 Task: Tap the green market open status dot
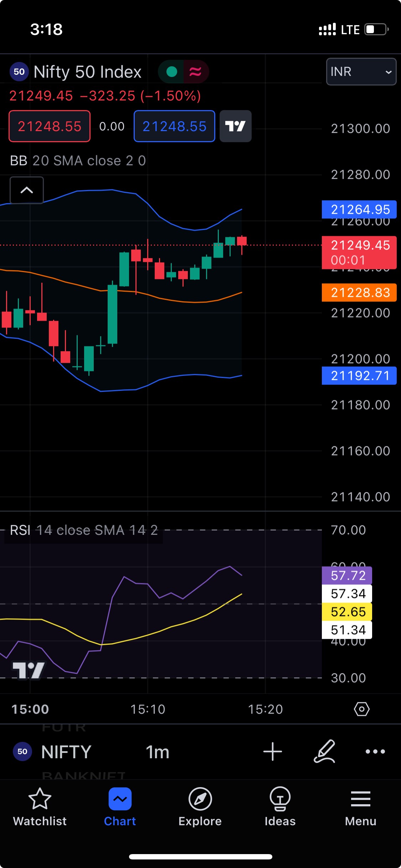pos(171,72)
